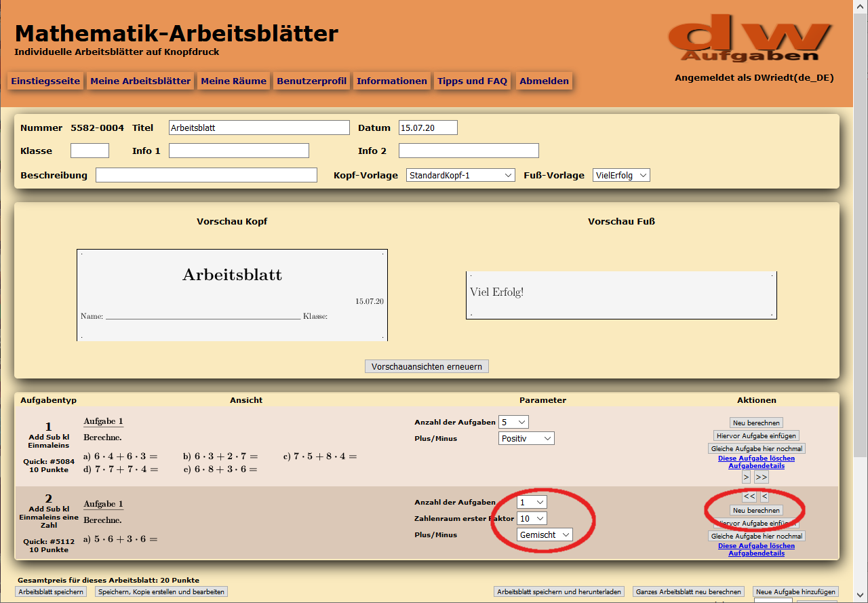The width and height of the screenshot is (868, 603).
Task: Open Anzahl der Aufgaben dropdown showing 5
Action: click(513, 422)
